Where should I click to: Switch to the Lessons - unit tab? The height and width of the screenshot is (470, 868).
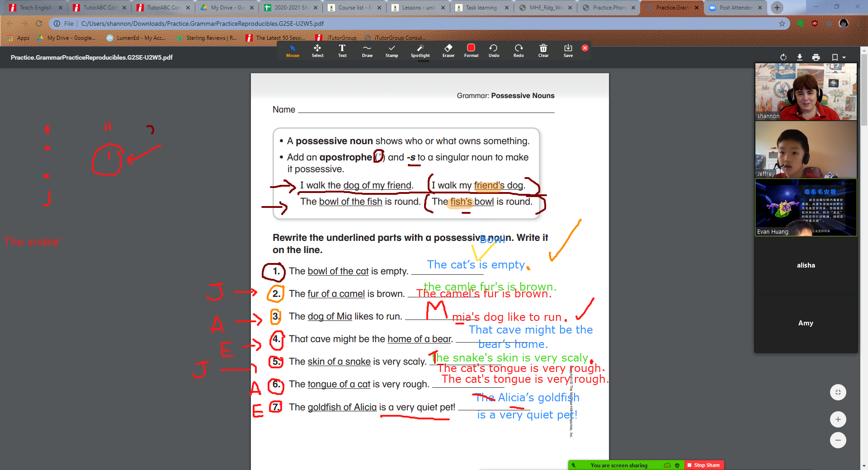click(x=419, y=8)
